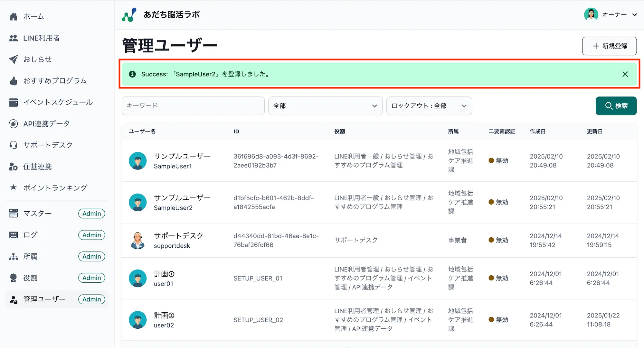The height and width of the screenshot is (348, 644).
Task: Open the role filter dropdown showing 全部
Action: tap(325, 106)
